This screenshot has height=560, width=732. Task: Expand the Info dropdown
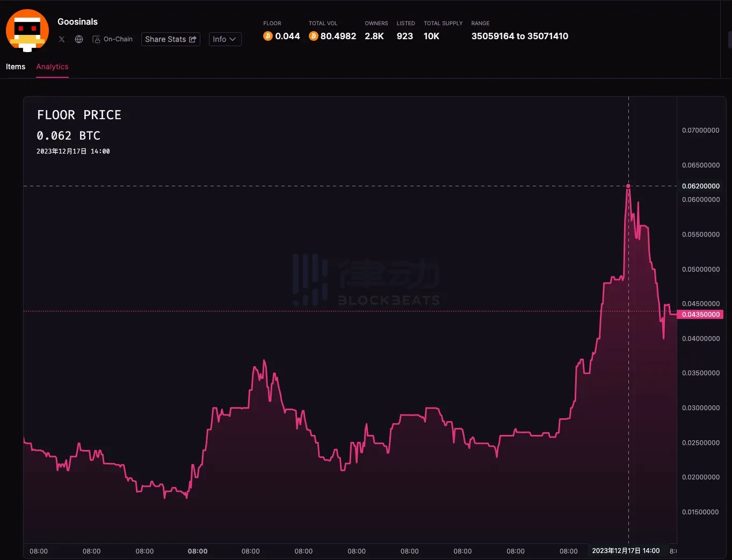pyautogui.click(x=224, y=39)
